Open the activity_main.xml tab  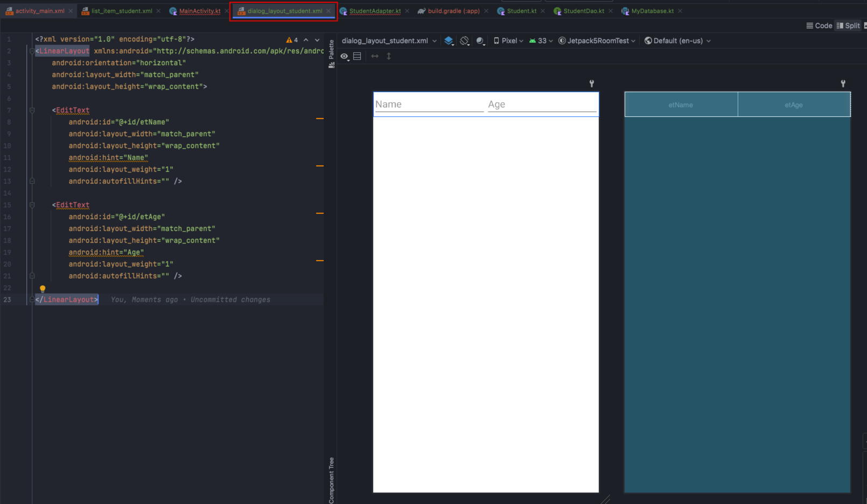pyautogui.click(x=39, y=11)
